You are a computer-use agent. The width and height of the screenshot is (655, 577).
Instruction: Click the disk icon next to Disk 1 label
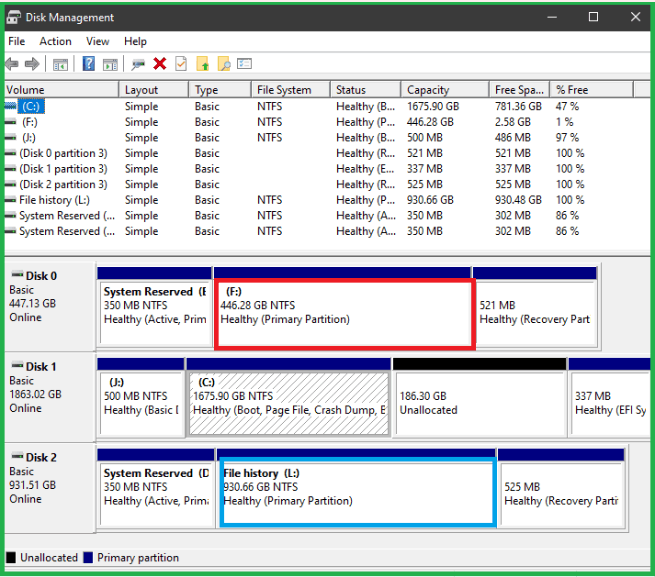(17, 366)
